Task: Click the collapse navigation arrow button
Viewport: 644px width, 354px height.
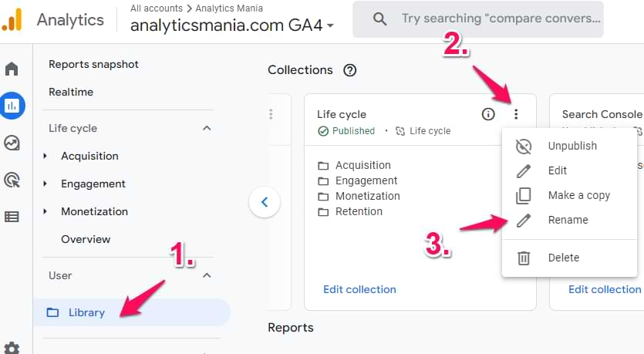Action: (x=265, y=202)
